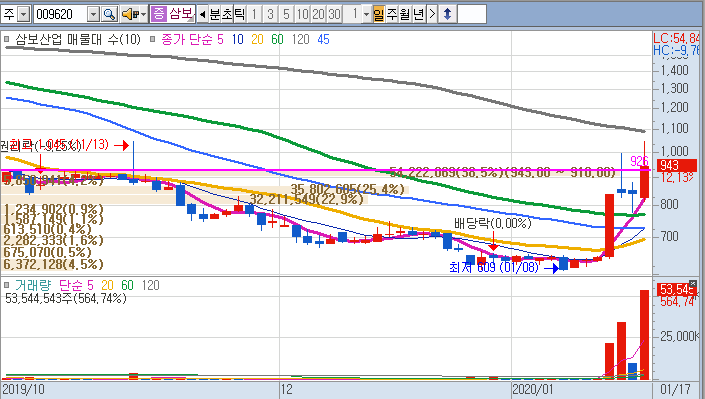Click the red 53,545 volume tag
Viewport: 705px width, 399px height.
677,289
